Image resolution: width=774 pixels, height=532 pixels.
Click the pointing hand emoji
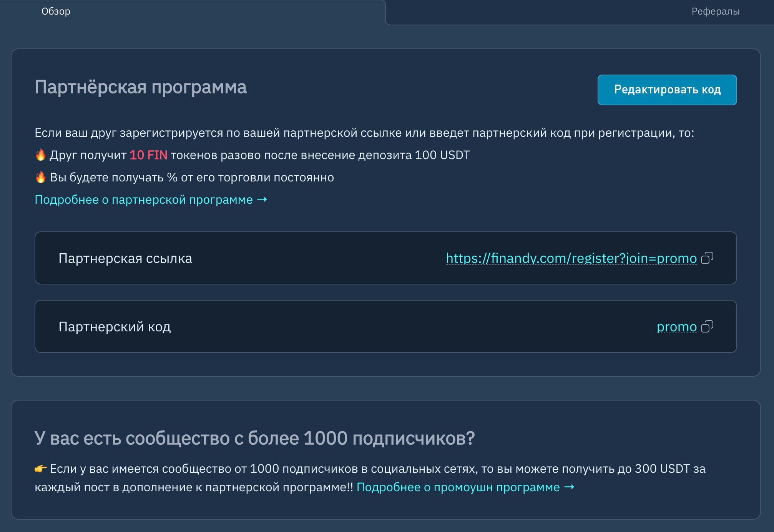[41, 469]
